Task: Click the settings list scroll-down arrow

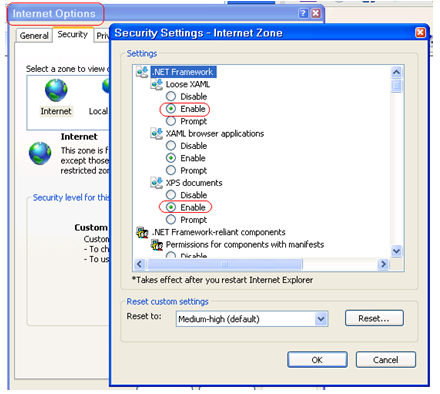Action: click(396, 251)
